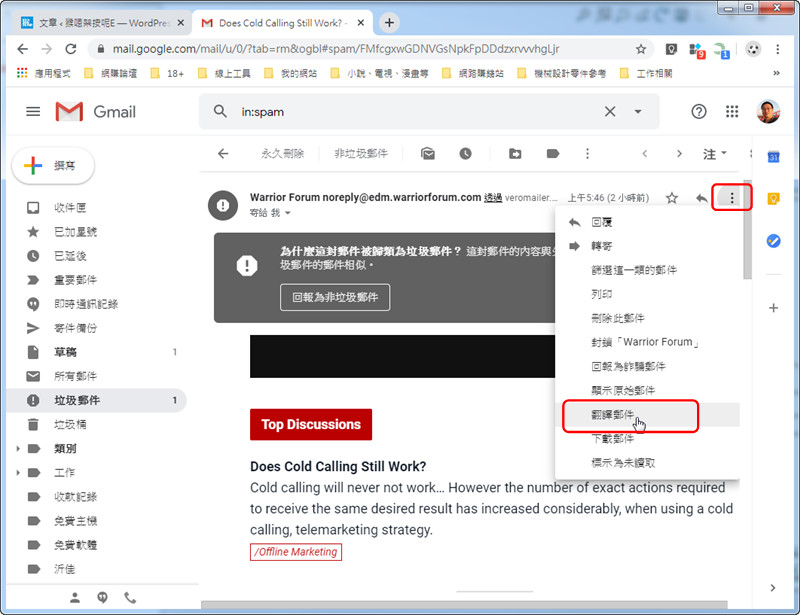The height and width of the screenshot is (615, 800).
Task: Click the Labels tag icon in toolbar
Action: click(553, 154)
